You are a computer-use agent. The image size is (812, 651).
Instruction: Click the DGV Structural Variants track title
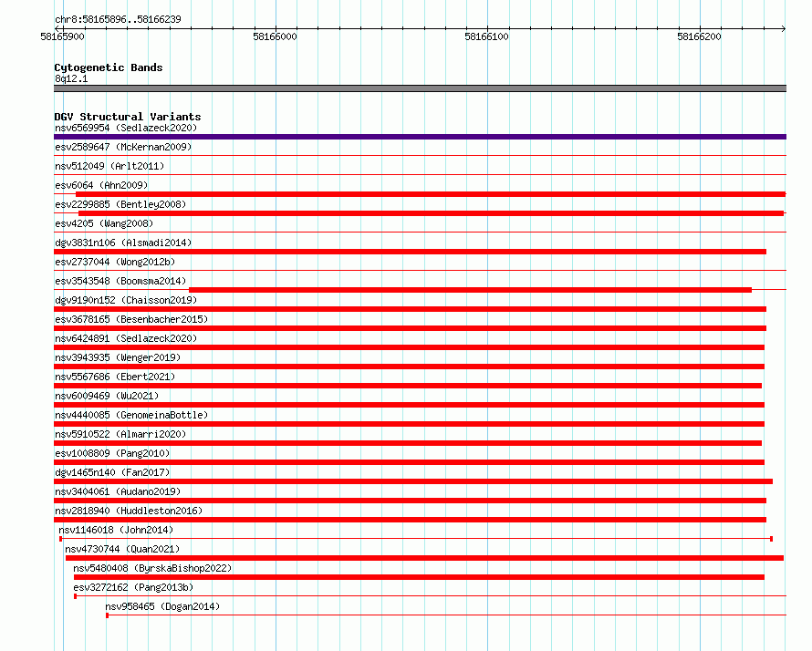pos(128,117)
